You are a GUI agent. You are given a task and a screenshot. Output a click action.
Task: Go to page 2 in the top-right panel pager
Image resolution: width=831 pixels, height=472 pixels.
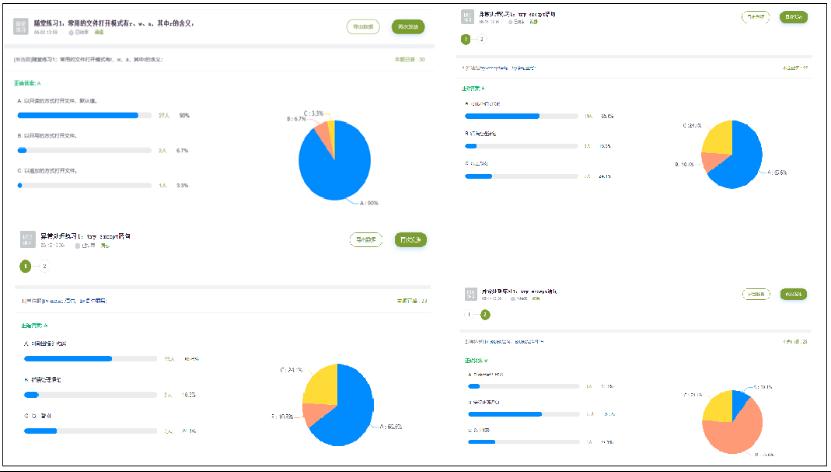(x=482, y=39)
